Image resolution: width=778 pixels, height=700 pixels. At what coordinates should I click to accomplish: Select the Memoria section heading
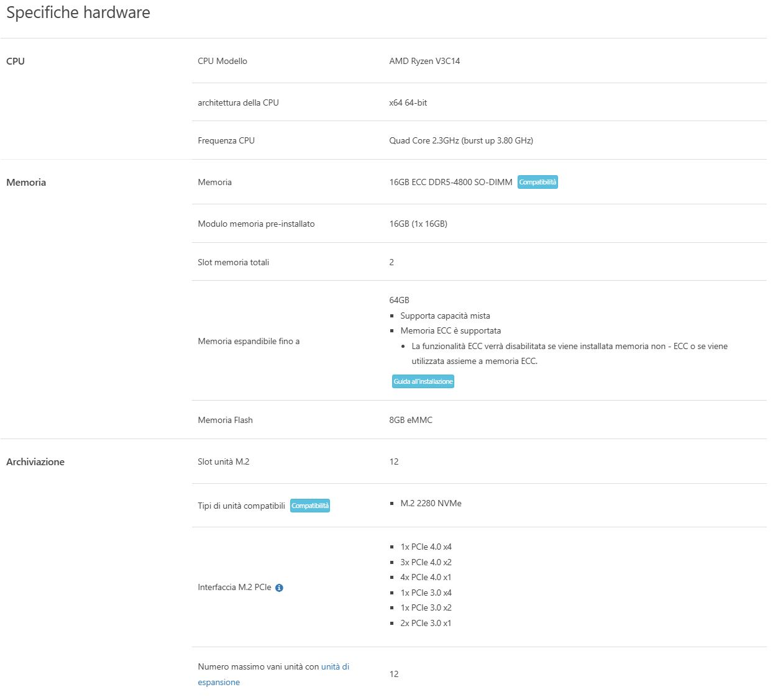point(26,183)
